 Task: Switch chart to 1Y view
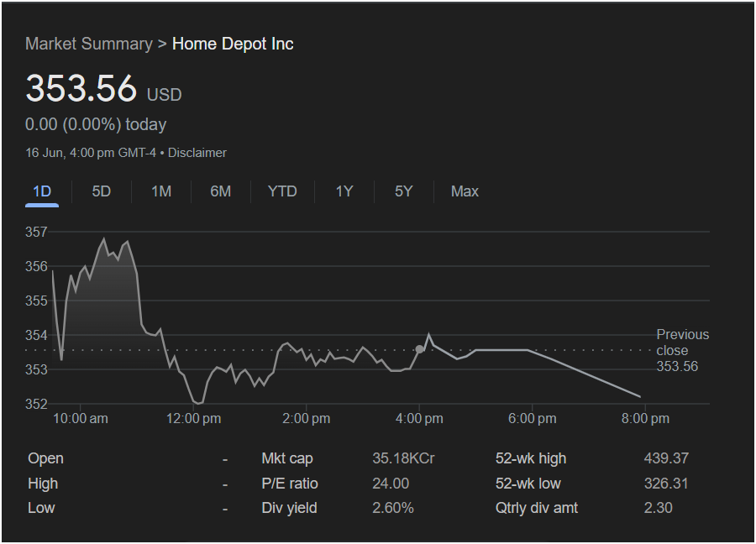click(344, 191)
